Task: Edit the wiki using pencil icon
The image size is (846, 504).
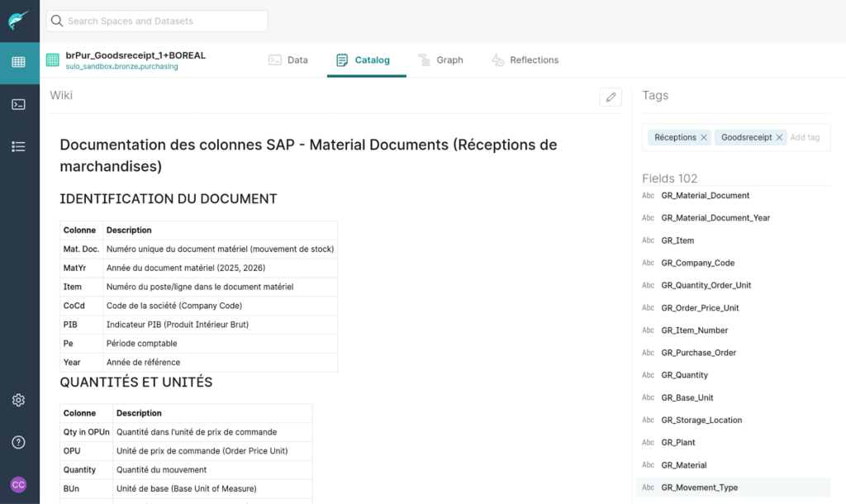Action: pyautogui.click(x=611, y=97)
